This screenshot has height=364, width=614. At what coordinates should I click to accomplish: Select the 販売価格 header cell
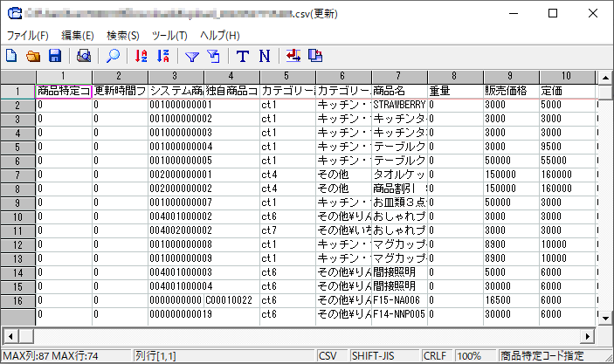pyautogui.click(x=512, y=91)
